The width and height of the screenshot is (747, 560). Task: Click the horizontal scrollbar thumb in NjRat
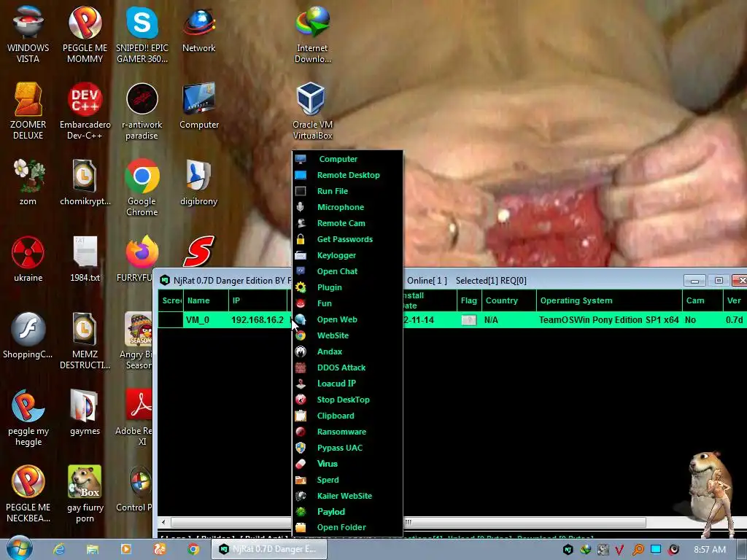(x=409, y=522)
